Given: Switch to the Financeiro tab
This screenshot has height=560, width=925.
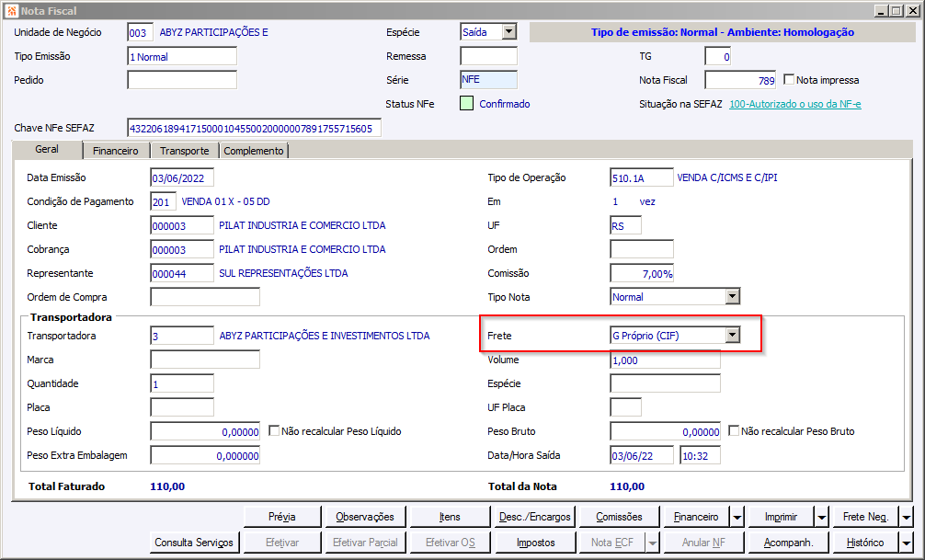Looking at the screenshot, I should coord(116,151).
